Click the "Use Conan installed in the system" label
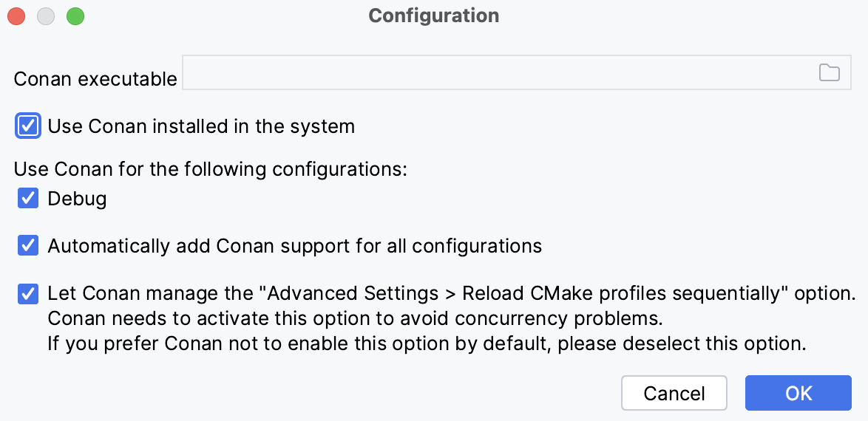 pos(201,126)
